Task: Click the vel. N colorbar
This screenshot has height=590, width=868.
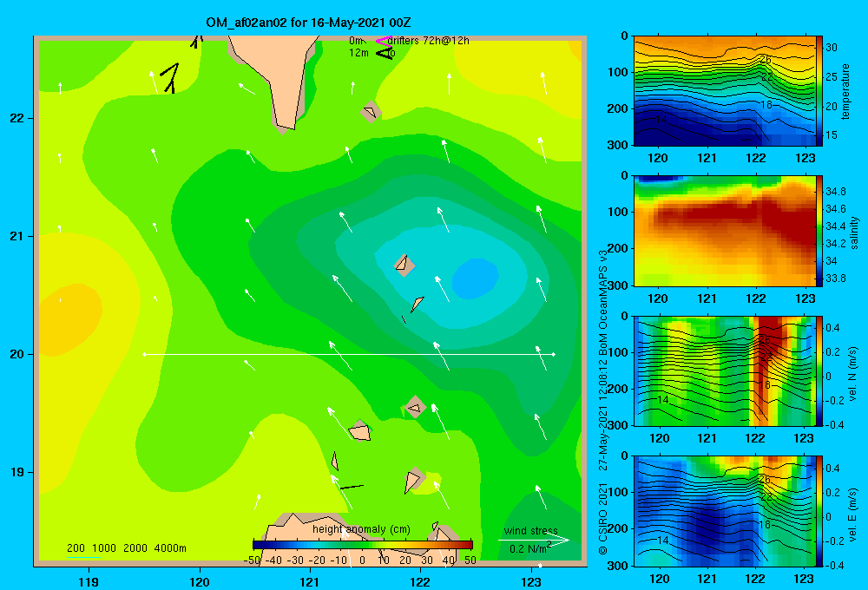Action: click(x=819, y=370)
